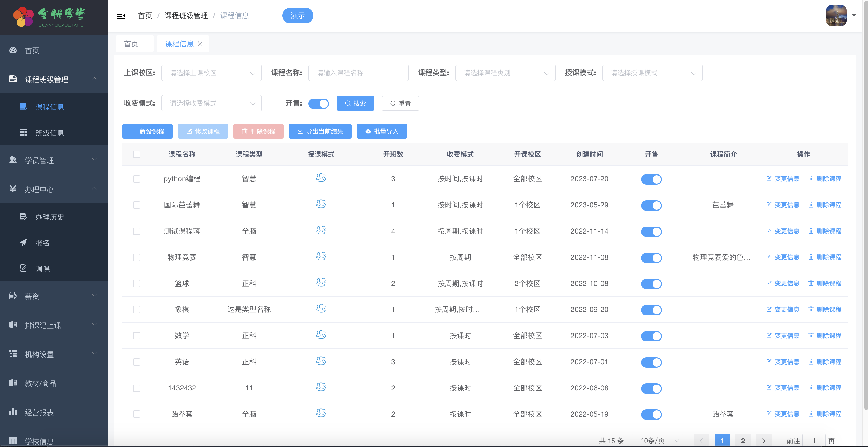868x447 pixels.
Task: Click the vertical scrollbar on right edge
Action: (865, 205)
